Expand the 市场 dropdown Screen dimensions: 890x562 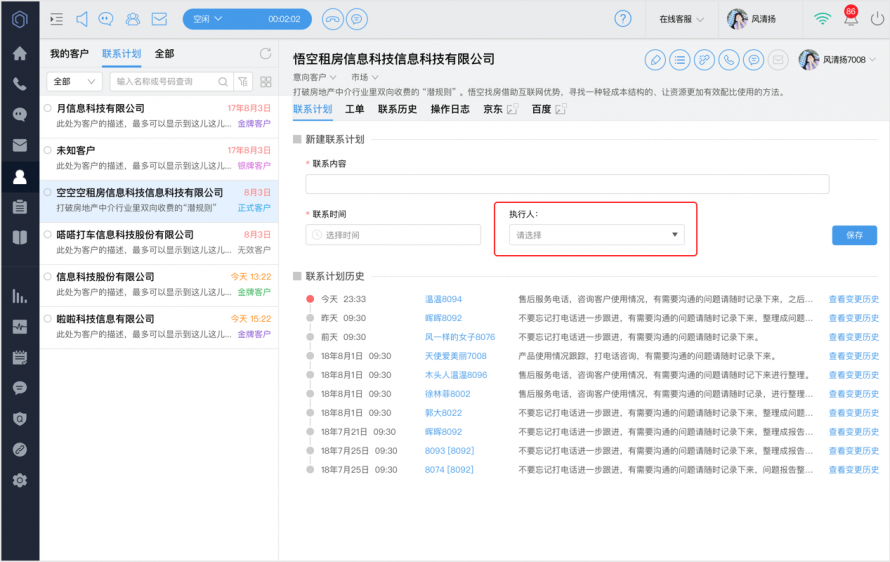click(x=364, y=77)
